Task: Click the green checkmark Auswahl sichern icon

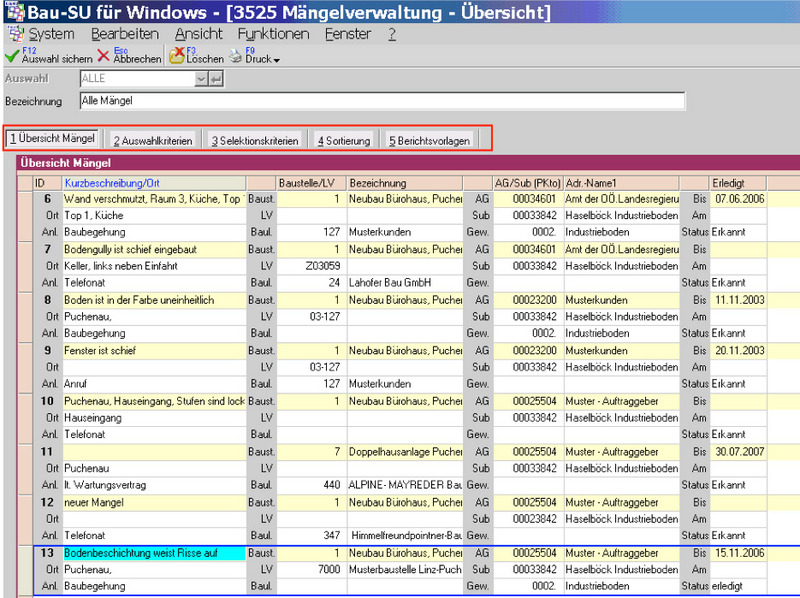Action: pos(11,57)
